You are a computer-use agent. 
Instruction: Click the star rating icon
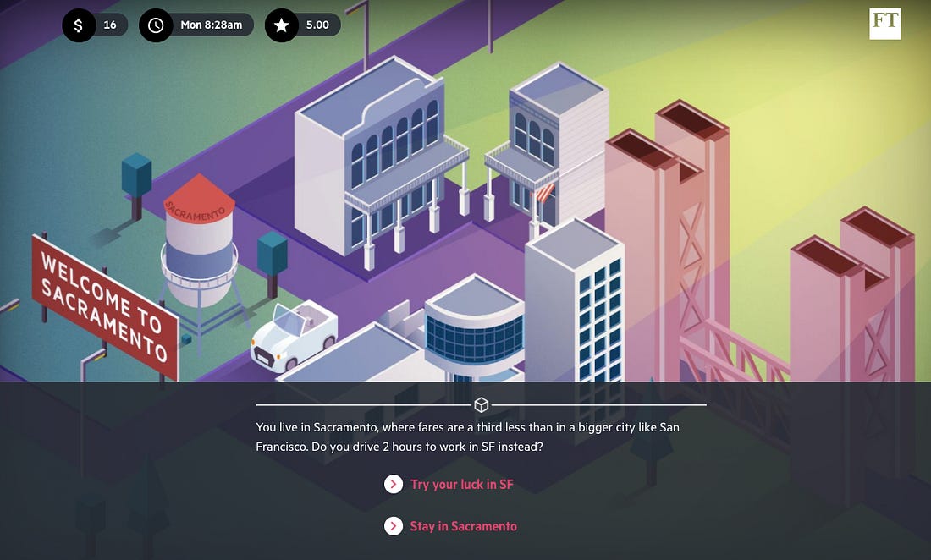click(x=282, y=25)
